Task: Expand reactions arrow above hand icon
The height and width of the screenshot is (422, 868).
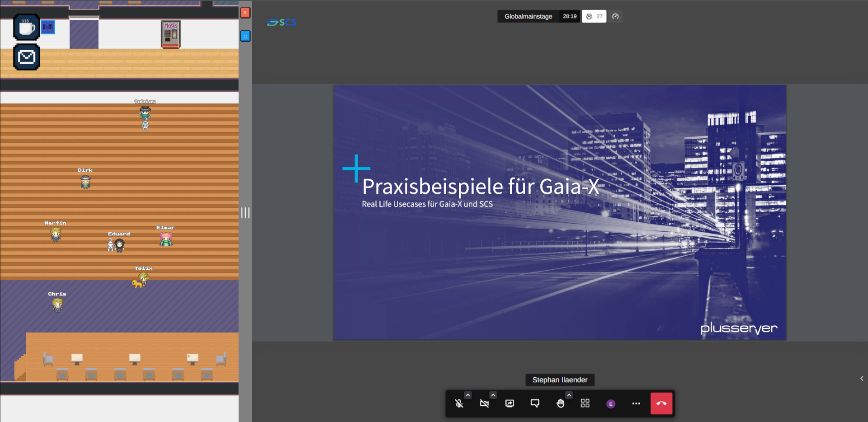Action: coord(569,395)
